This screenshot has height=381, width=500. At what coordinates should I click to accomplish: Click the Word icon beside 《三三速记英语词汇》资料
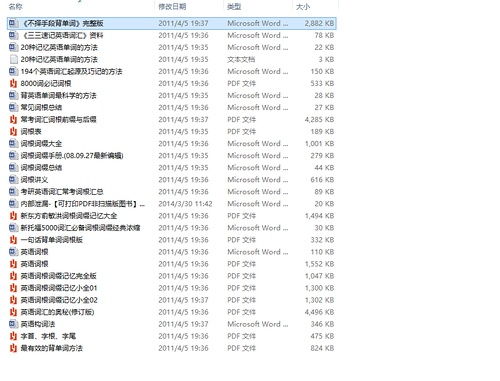pyautogui.click(x=13, y=35)
